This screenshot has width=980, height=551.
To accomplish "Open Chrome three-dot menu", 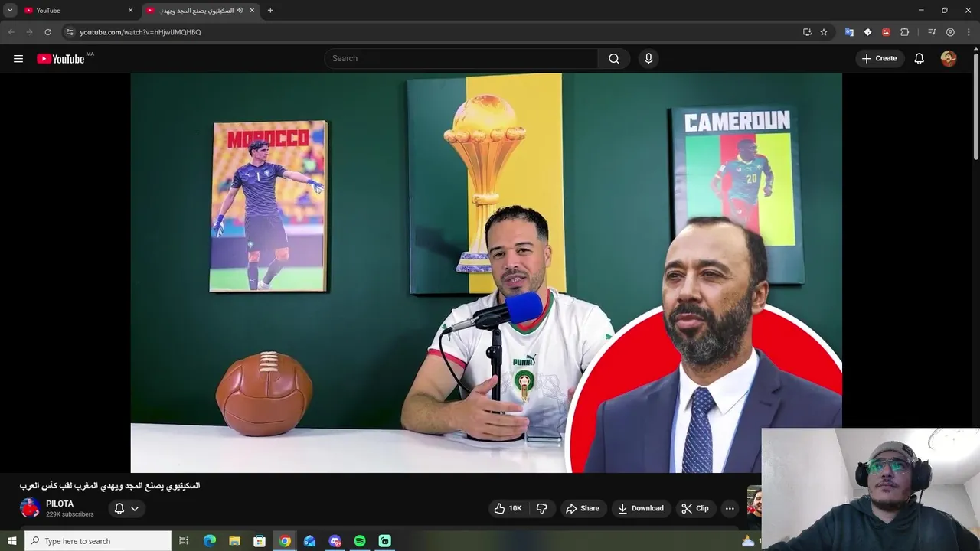I will pos(969,32).
